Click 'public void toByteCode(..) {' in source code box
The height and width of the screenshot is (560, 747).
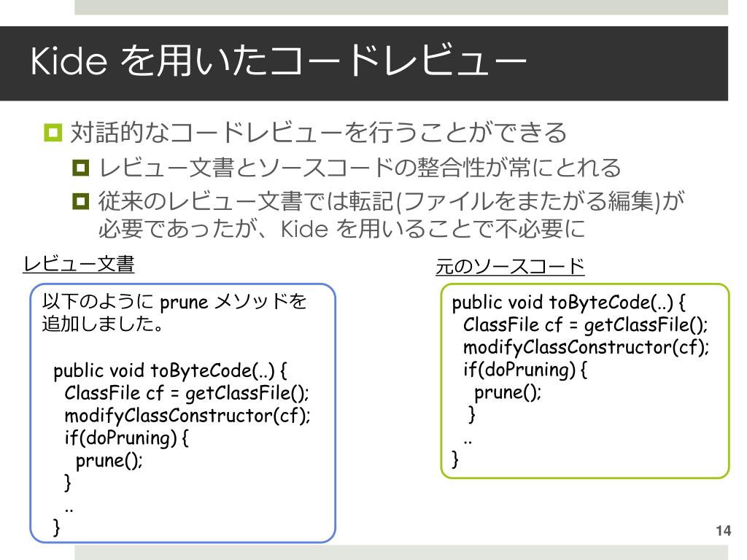568,303
